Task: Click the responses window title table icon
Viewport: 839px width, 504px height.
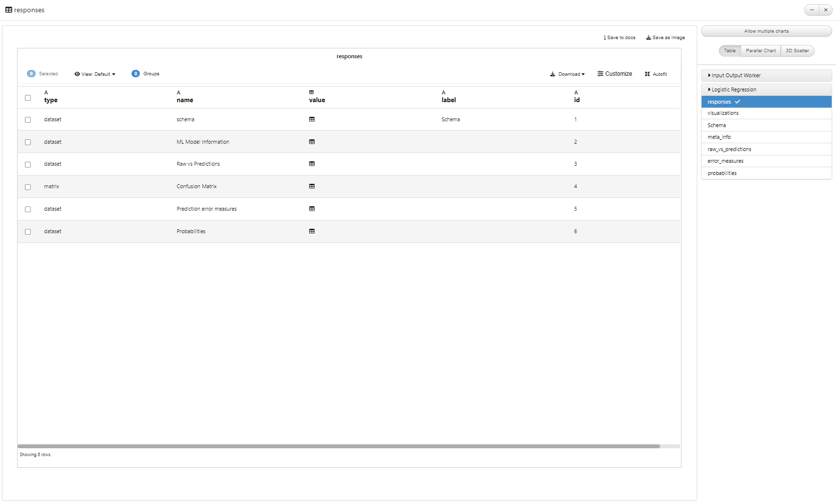Action: pos(9,10)
